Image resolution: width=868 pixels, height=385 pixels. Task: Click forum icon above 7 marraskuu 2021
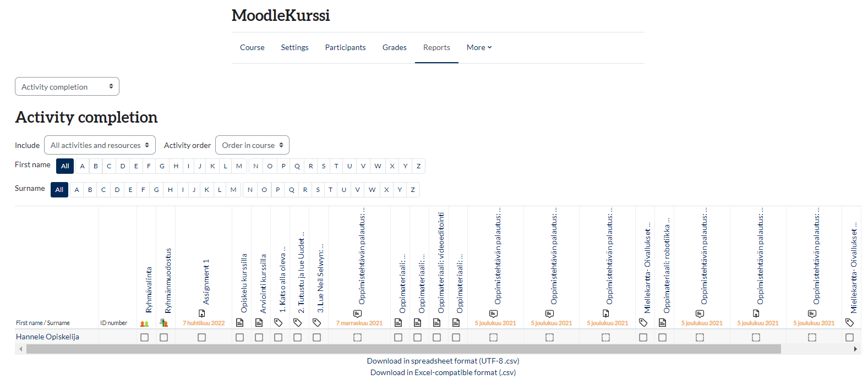[357, 313]
